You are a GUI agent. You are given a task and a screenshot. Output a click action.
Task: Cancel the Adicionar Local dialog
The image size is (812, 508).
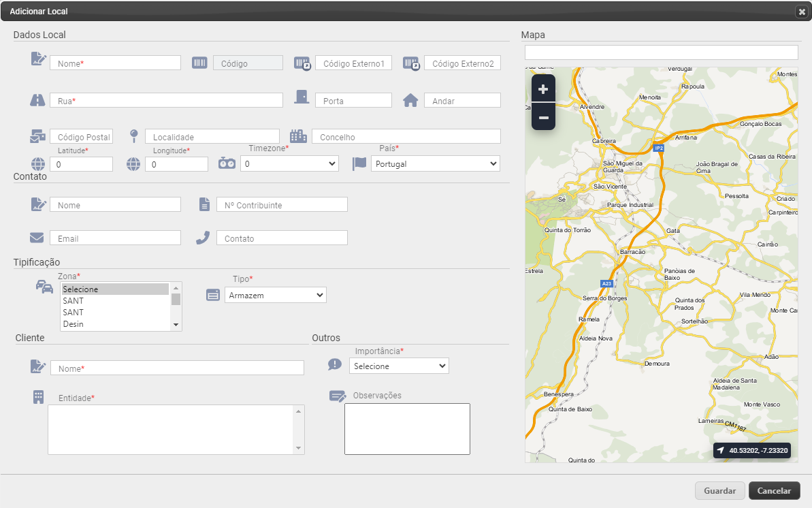(x=774, y=490)
